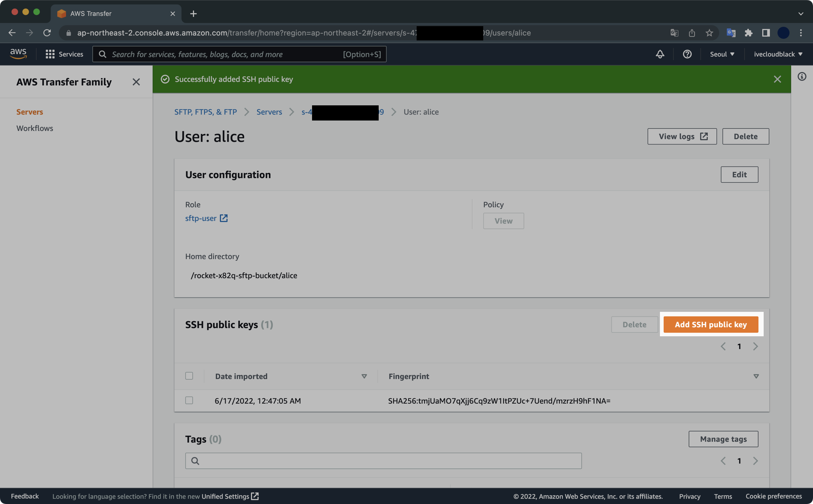
Task: Click the Delete SSH key button
Action: (x=634, y=324)
